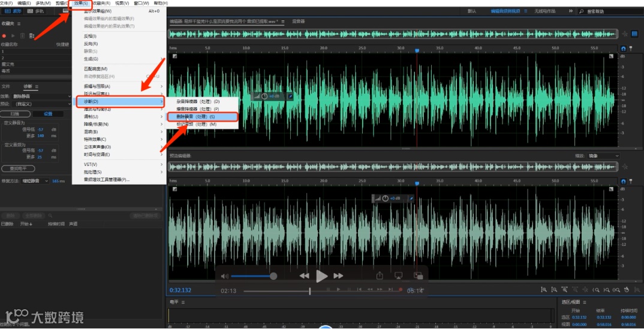Click zoom in at out point icon
The image size is (644, 329).
606,289
